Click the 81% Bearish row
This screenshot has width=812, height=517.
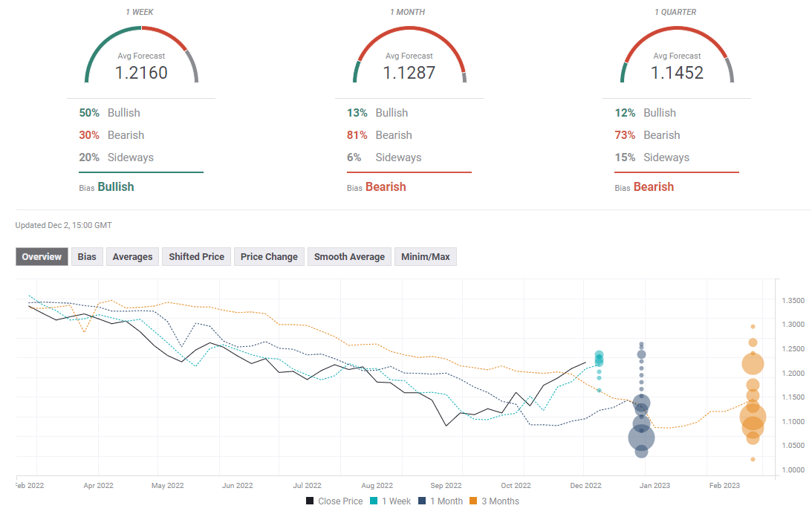(379, 135)
